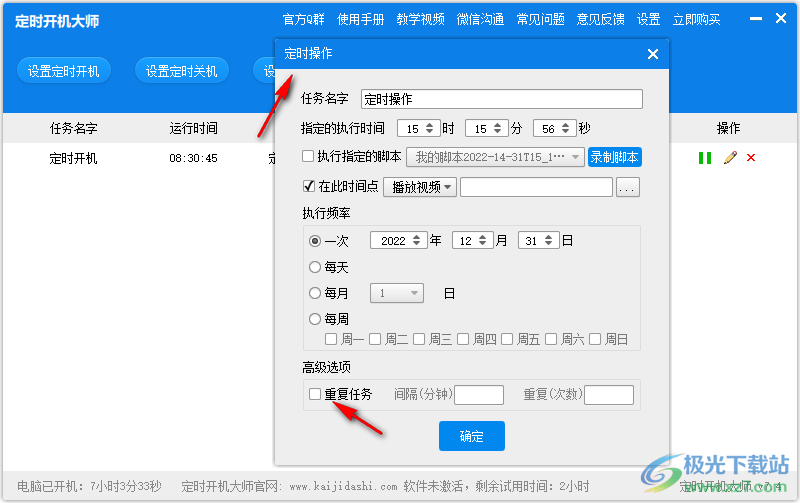The width and height of the screenshot is (800, 503).
Task: Open 微信沟通 from the top menu
Action: pyautogui.click(x=480, y=19)
